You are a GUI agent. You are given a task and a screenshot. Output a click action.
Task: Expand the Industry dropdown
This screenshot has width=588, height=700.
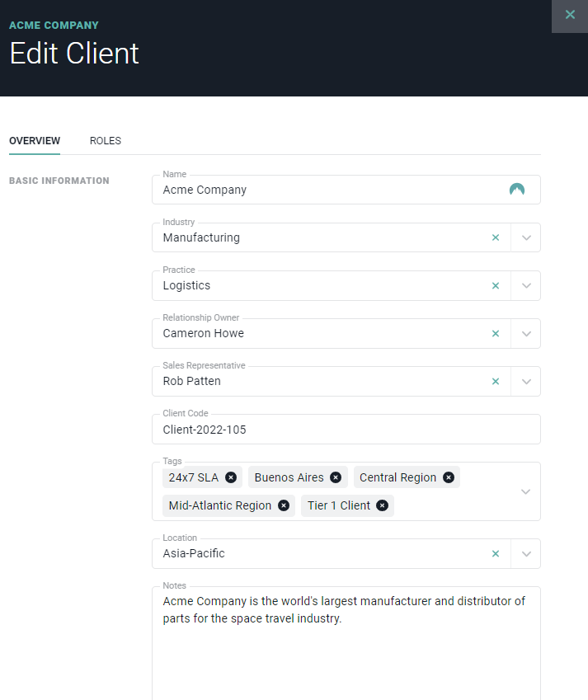[526, 237]
